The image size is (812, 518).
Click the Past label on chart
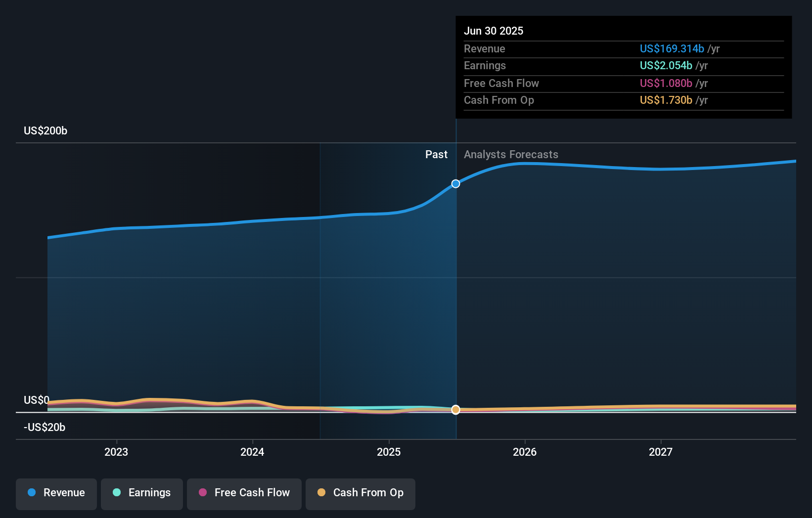tap(436, 154)
